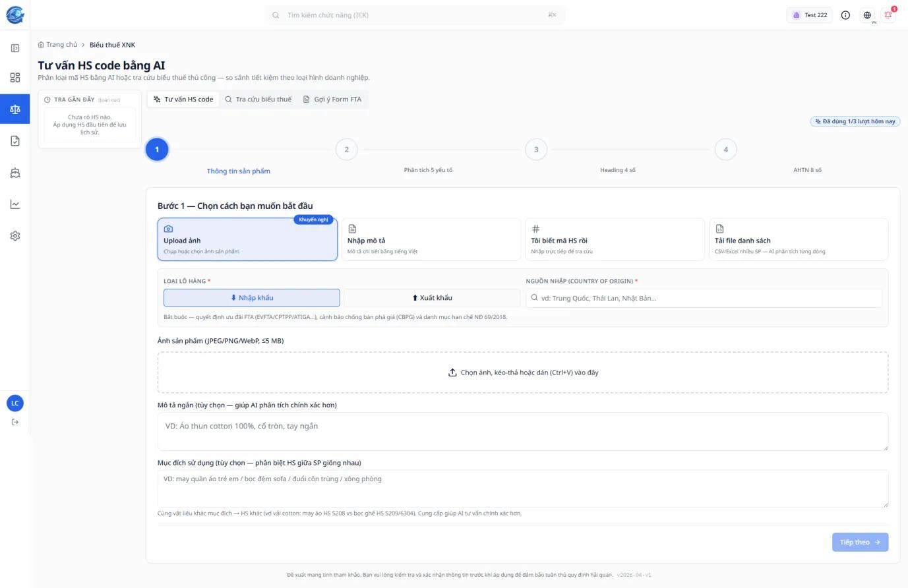Click the 'Bước 1 — Chọn cách bạn muốn bắt đầu' heading
The image size is (908, 588).
click(x=235, y=206)
